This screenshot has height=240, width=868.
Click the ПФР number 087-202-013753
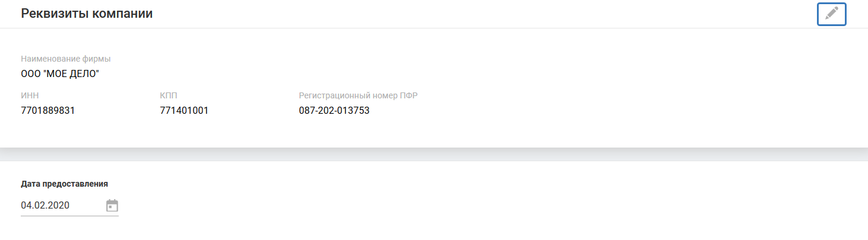(x=334, y=110)
